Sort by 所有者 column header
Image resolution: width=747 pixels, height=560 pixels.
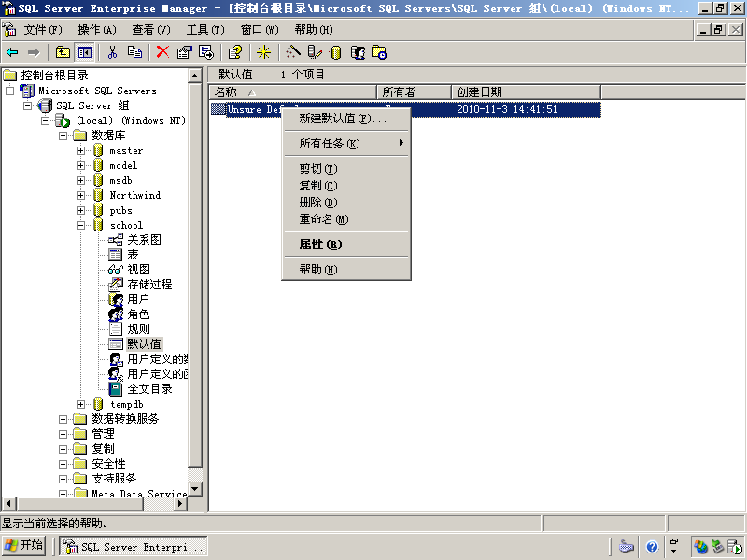(414, 91)
